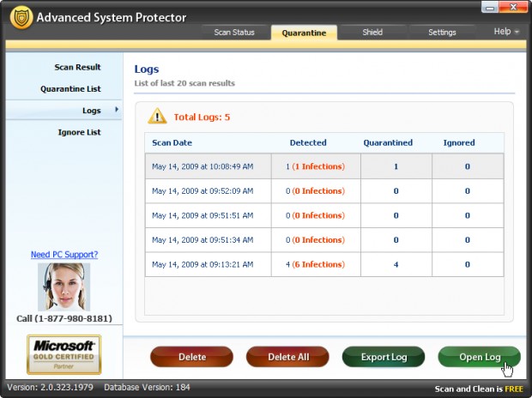Click the 'Version: 2.0.323.1979' status text
532x398 pixels.
click(51, 388)
